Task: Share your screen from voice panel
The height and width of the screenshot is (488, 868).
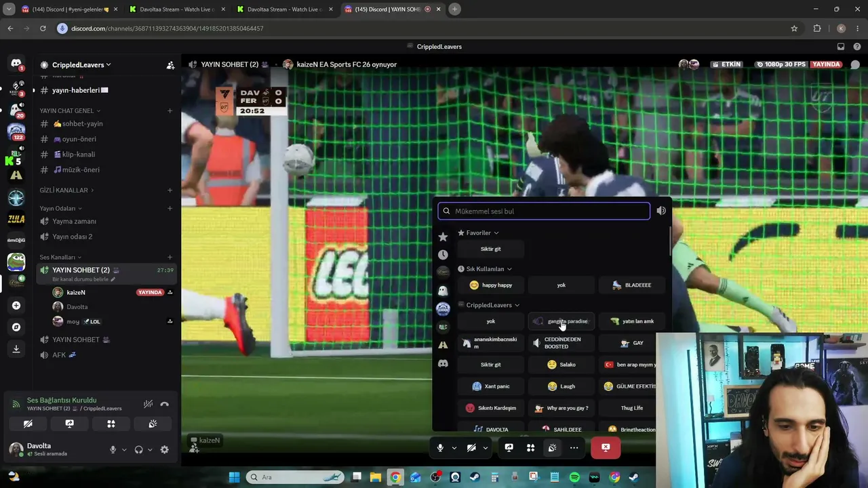Action: point(69,424)
